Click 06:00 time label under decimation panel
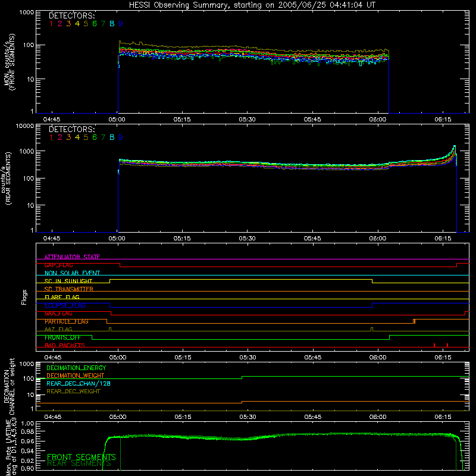476x476 pixels. 378,417
